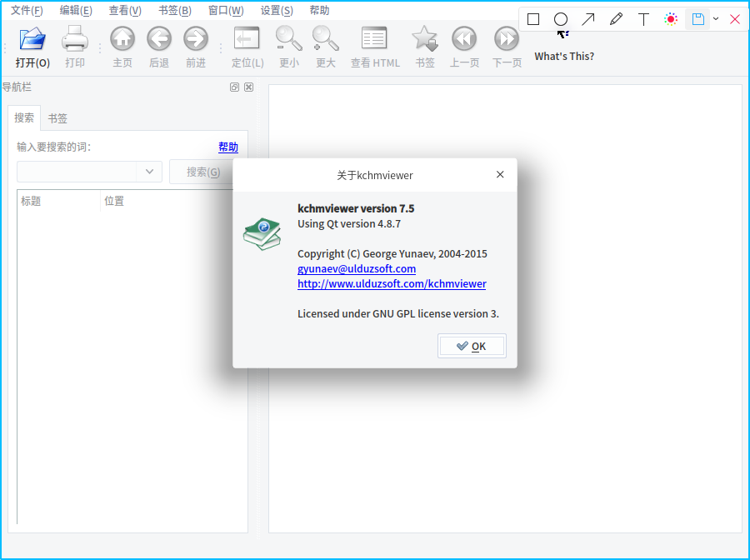Click the 前进 forward arrow
This screenshot has height=560, width=750.
click(x=196, y=47)
